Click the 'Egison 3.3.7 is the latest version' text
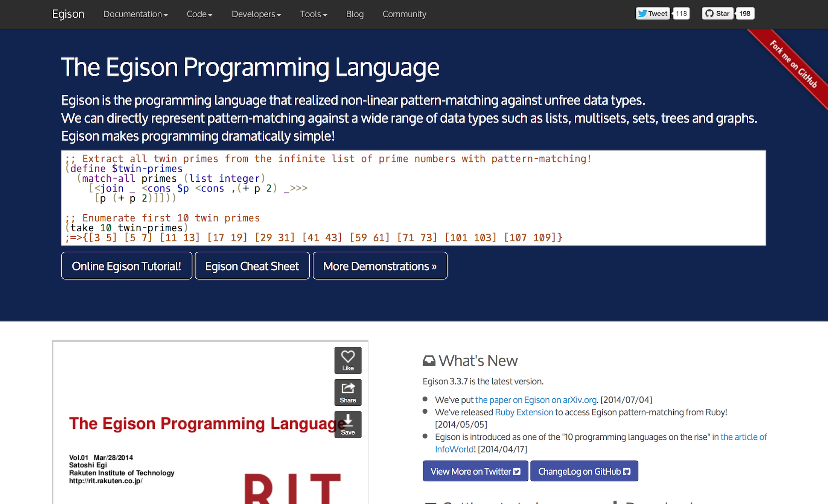 (x=483, y=381)
